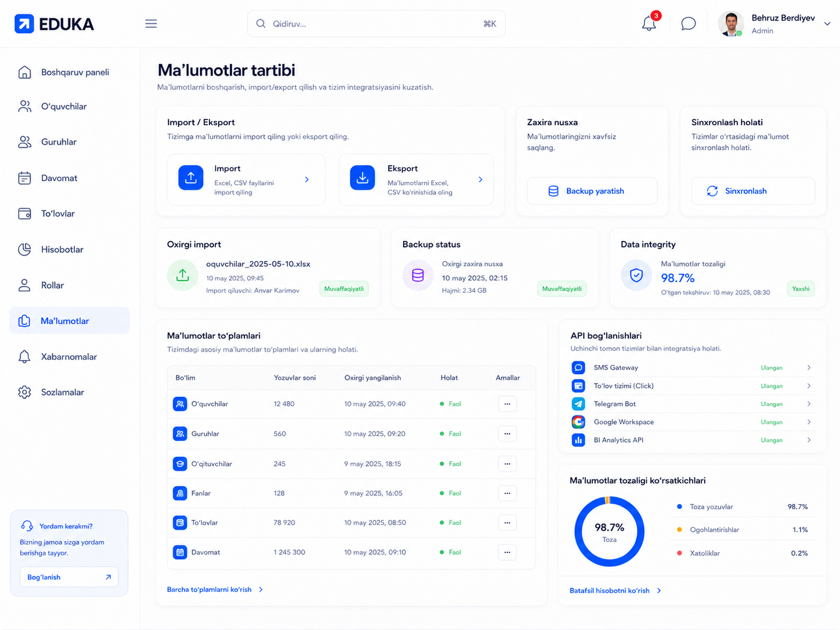The image size is (840, 630).
Task: Expand the Behruz Berdiyev profile dropdown
Action: [x=827, y=24]
